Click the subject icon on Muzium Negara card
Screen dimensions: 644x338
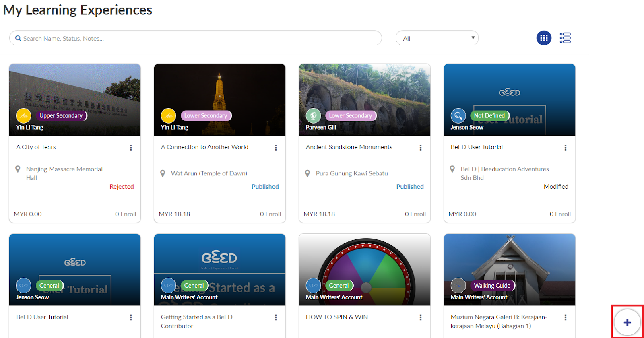point(458,286)
